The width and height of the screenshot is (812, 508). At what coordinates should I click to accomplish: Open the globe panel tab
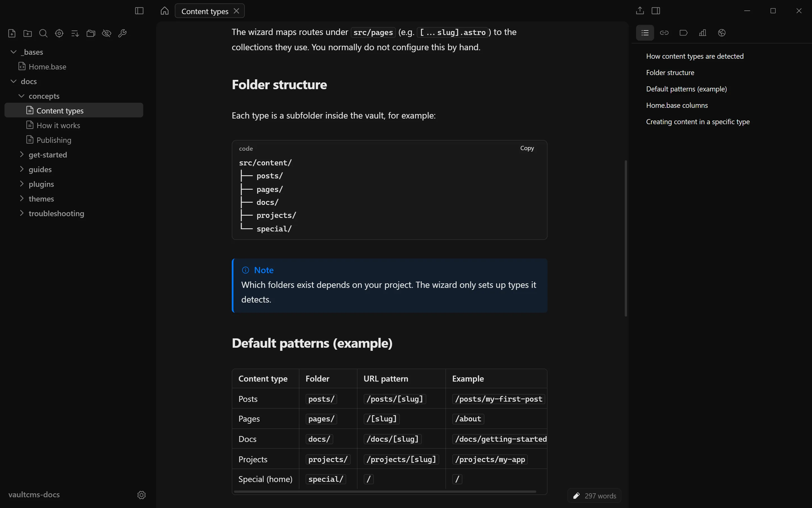click(x=722, y=33)
